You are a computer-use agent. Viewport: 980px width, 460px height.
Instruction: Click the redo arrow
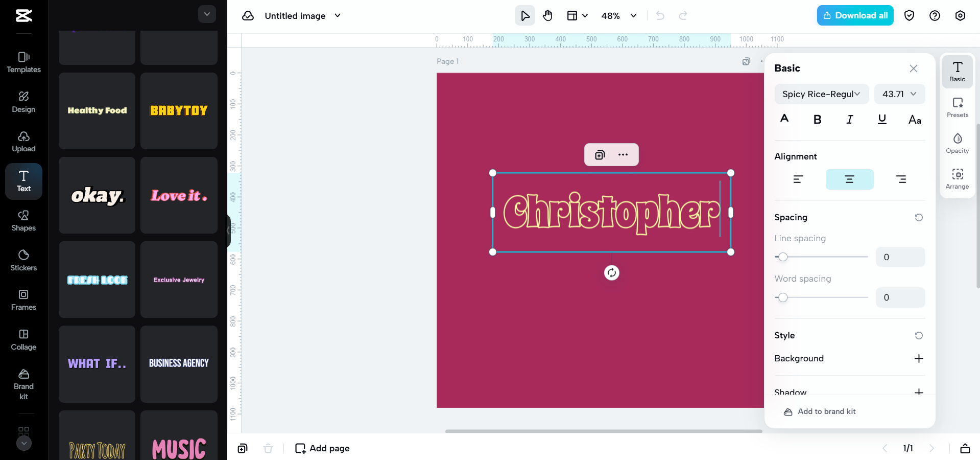[683, 16]
